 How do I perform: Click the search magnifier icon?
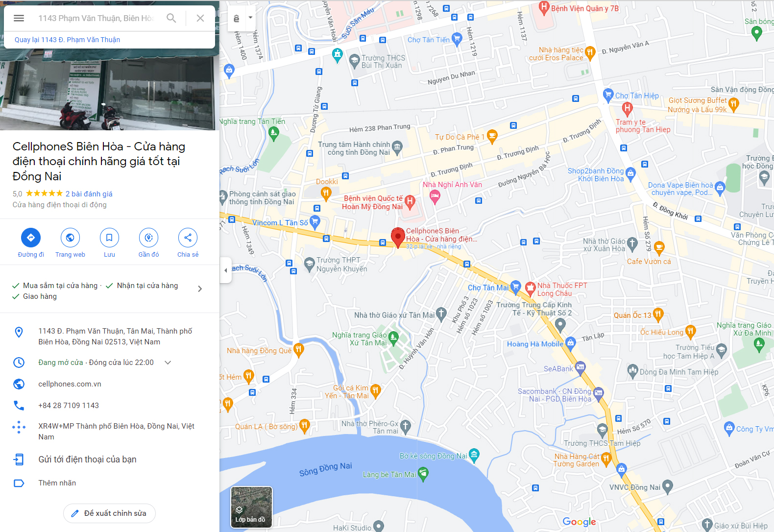171,18
